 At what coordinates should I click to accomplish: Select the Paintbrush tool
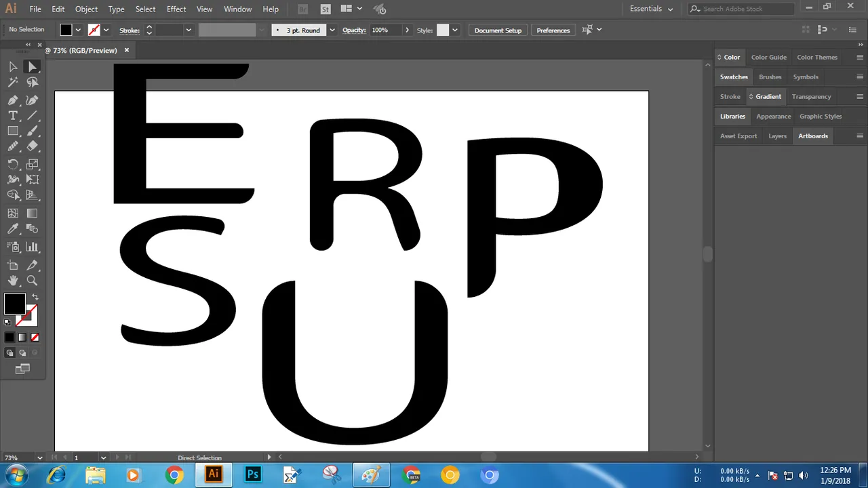pyautogui.click(x=32, y=131)
